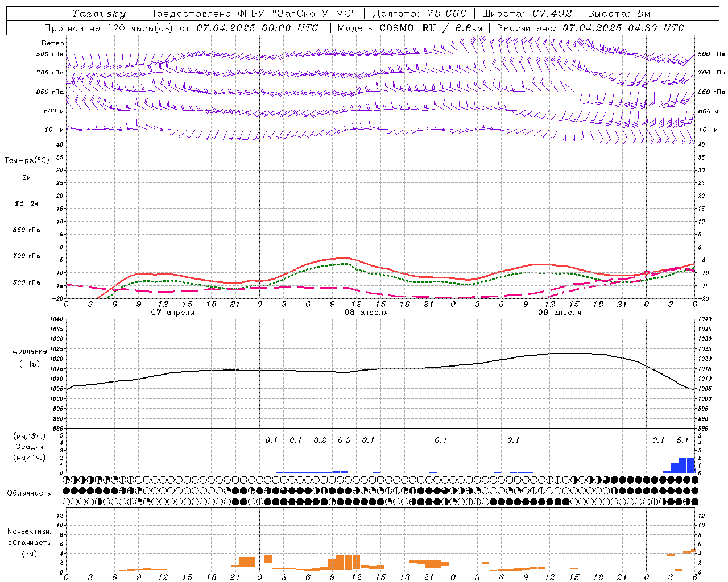The height and width of the screenshot is (582, 728).
Task: Click the Конвективн. label text
Action: tap(29, 531)
